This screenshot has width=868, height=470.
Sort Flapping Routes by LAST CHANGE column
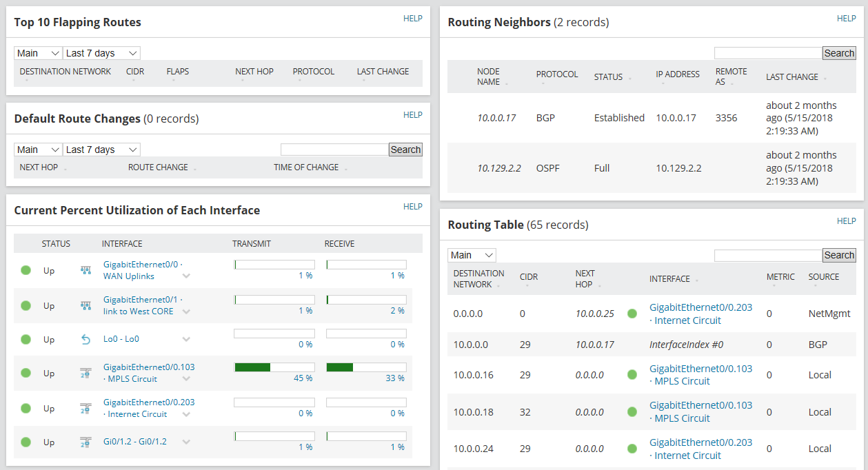click(x=383, y=72)
